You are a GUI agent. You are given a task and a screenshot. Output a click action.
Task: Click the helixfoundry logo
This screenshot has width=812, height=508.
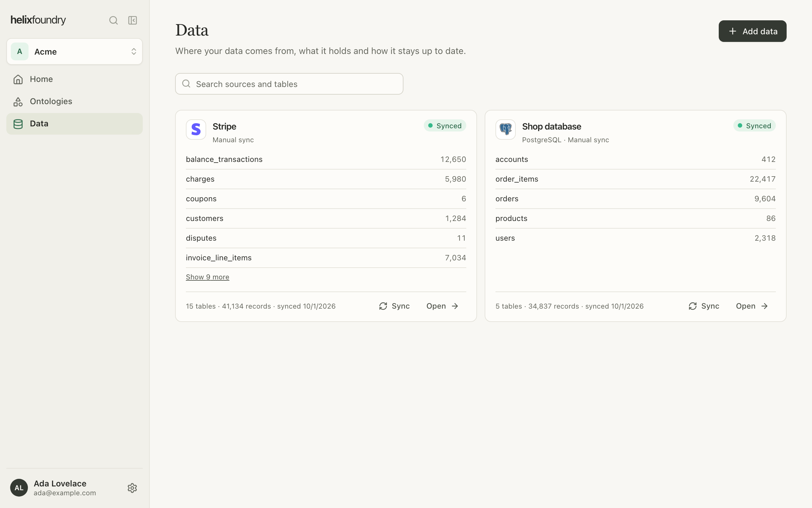pos(38,20)
